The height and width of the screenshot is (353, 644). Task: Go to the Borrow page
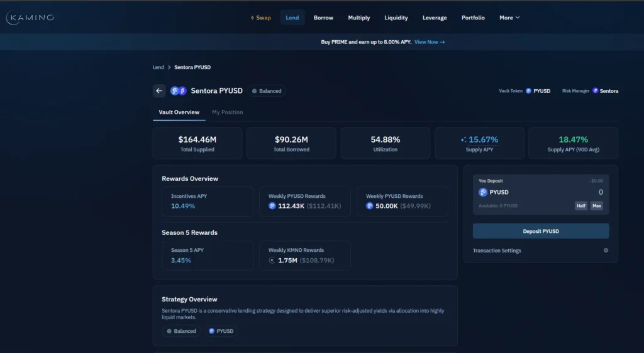(324, 18)
